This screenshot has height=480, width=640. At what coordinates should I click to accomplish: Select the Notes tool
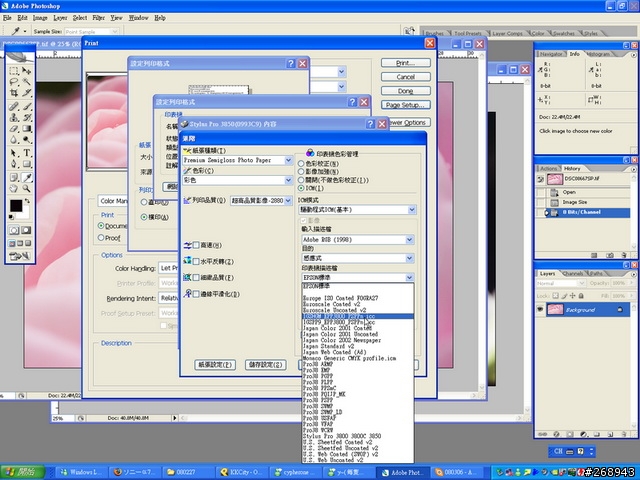[14, 178]
